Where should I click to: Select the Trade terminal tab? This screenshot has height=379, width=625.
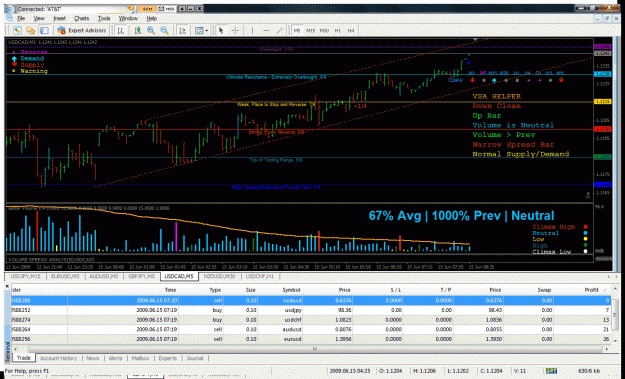(24, 358)
